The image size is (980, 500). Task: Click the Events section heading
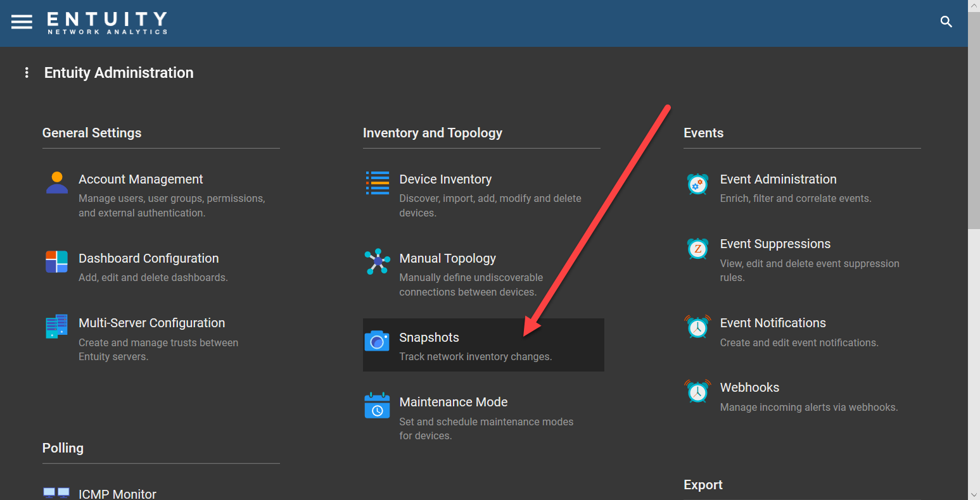pyautogui.click(x=703, y=133)
